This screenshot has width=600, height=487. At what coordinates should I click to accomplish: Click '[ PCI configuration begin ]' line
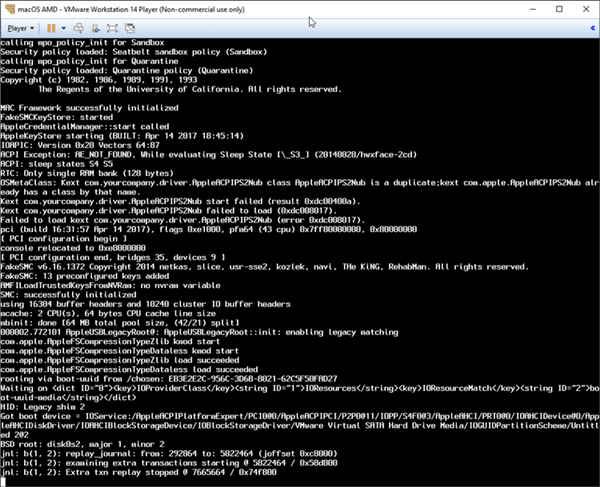64,239
